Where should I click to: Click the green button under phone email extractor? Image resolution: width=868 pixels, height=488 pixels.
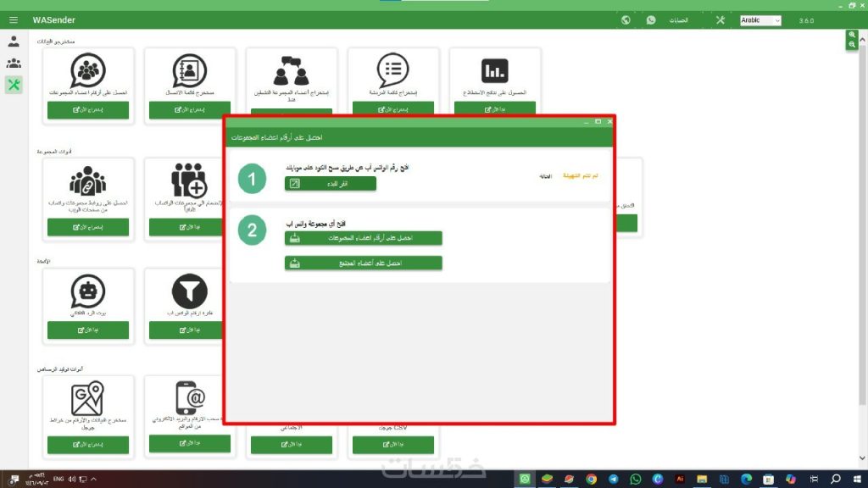pos(189,443)
